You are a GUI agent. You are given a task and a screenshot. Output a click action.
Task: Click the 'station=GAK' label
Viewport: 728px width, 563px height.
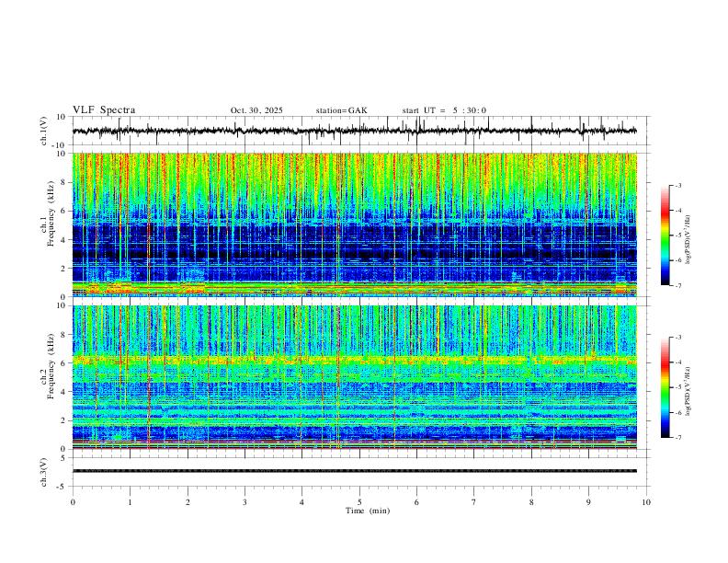coord(341,110)
